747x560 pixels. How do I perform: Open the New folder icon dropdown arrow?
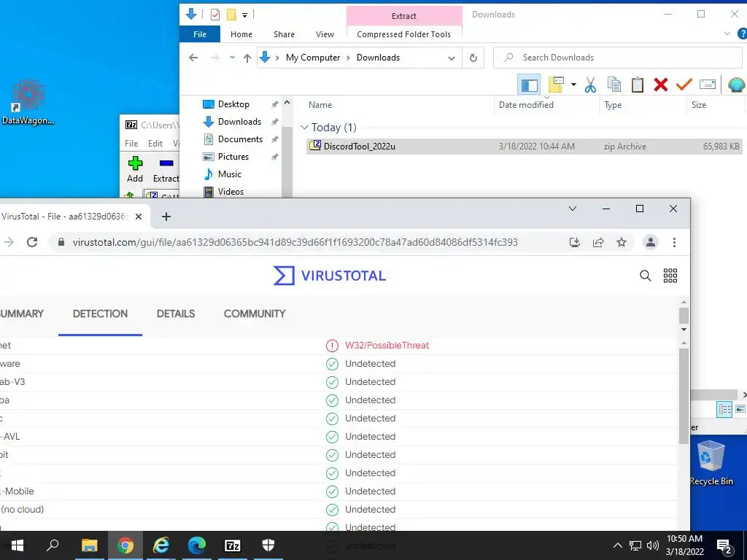click(x=573, y=85)
